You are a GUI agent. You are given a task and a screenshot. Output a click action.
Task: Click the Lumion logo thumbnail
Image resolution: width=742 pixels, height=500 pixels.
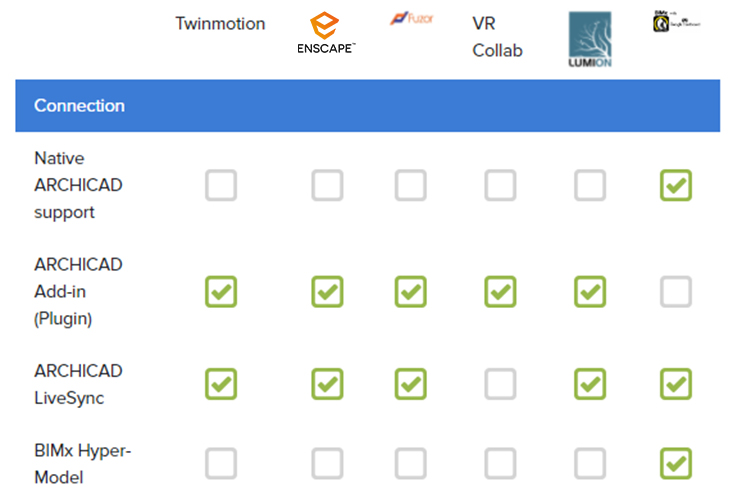point(590,39)
